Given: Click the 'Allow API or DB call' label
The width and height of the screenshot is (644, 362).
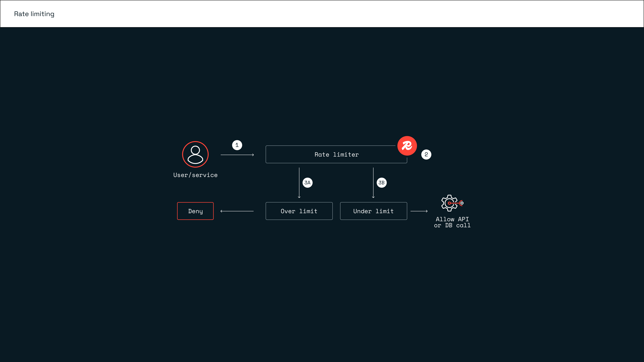Looking at the screenshot, I should (452, 222).
